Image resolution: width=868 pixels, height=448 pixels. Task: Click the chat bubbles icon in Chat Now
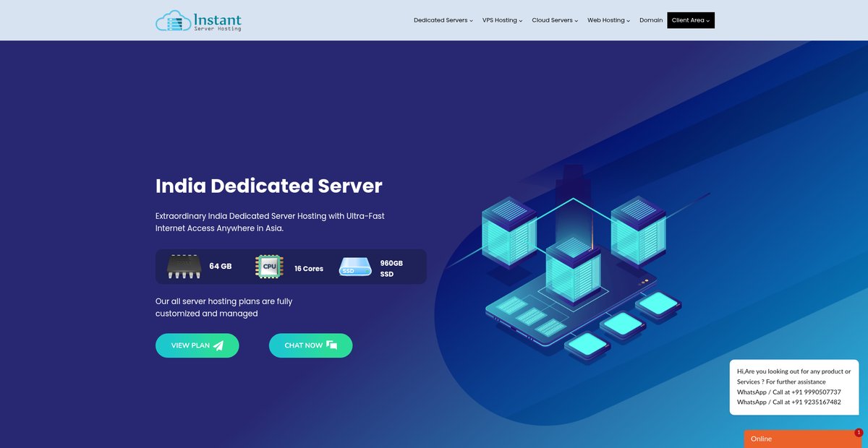point(332,345)
